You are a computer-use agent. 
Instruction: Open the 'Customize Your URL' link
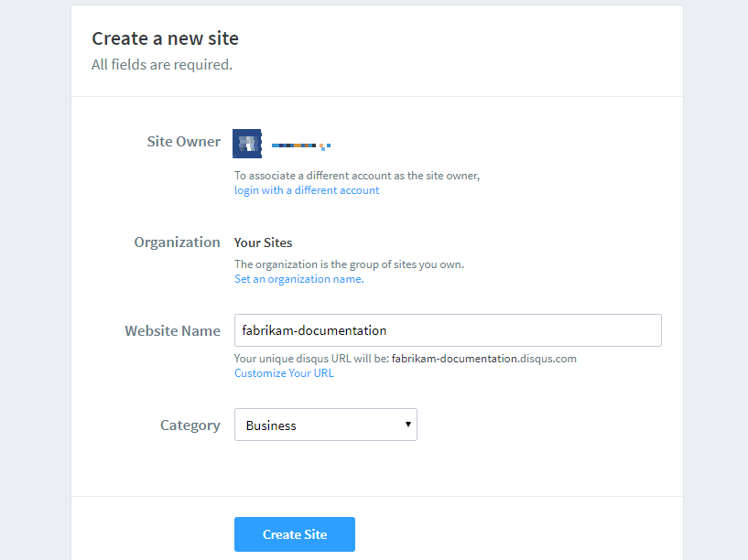284,372
